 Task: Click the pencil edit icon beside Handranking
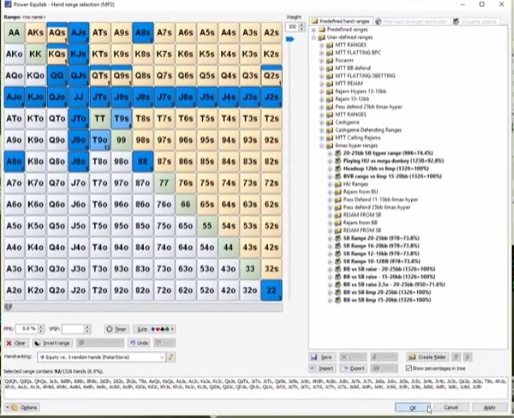coord(171,357)
